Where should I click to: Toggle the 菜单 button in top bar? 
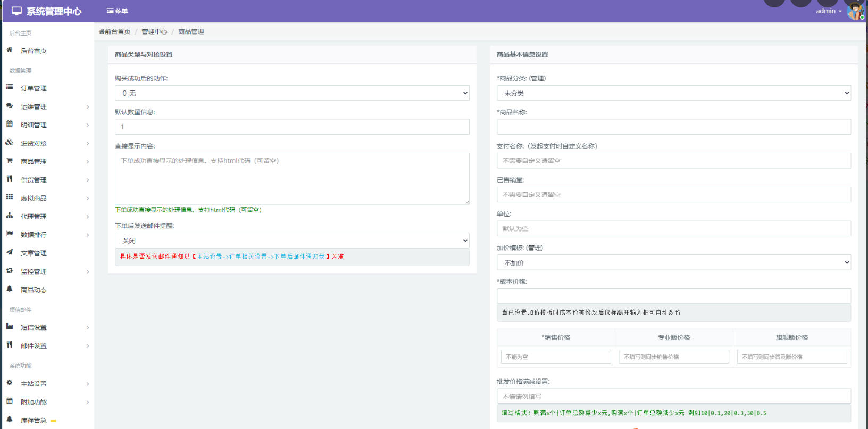[x=118, y=11]
